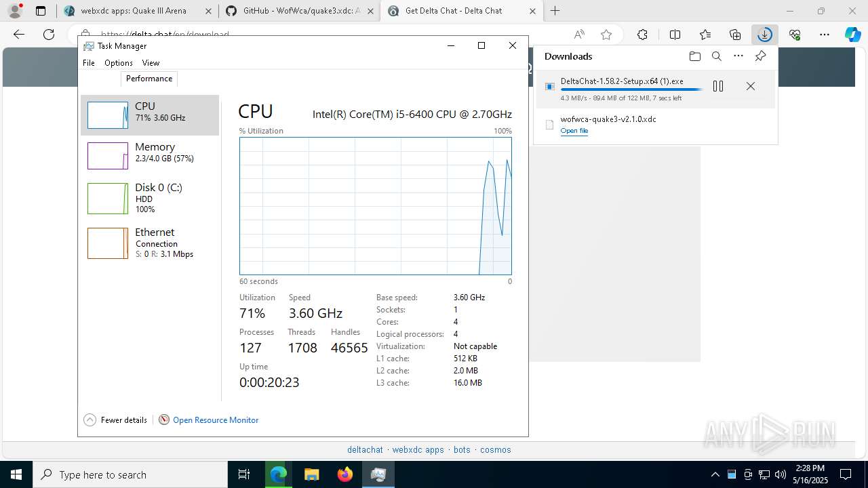Open File Explorer from the taskbar
Screen dimensions: 868x488
pos(311,474)
